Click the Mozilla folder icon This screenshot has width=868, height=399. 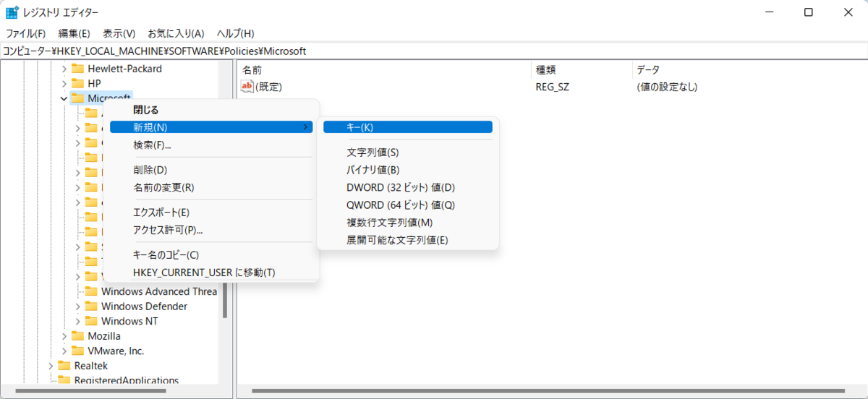[77, 336]
